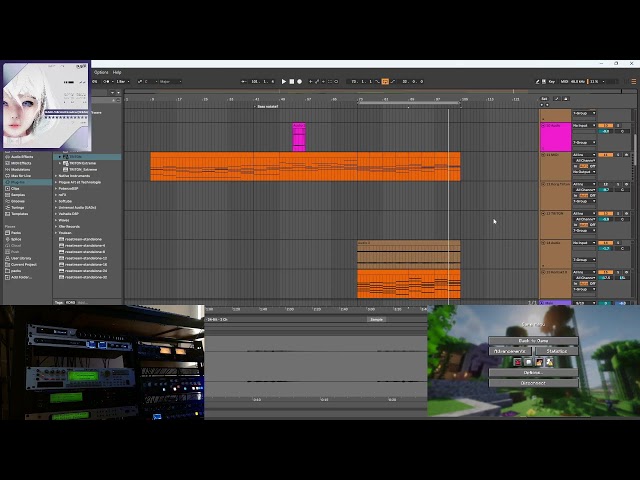Viewport: 640px width, 480px height.
Task: Expand the Universal Audio (UADx) folder
Action: (56, 207)
